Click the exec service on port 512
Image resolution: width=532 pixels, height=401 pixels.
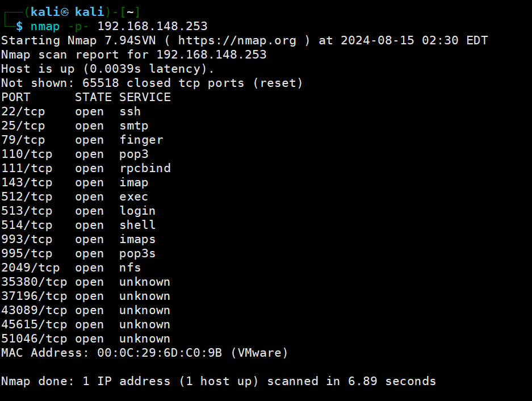133,197
